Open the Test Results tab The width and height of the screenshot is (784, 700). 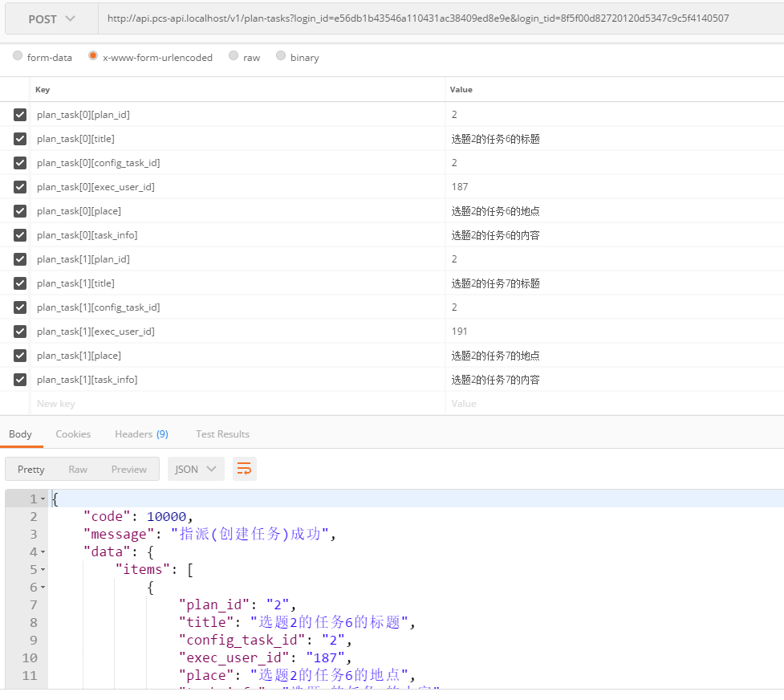[x=222, y=434]
